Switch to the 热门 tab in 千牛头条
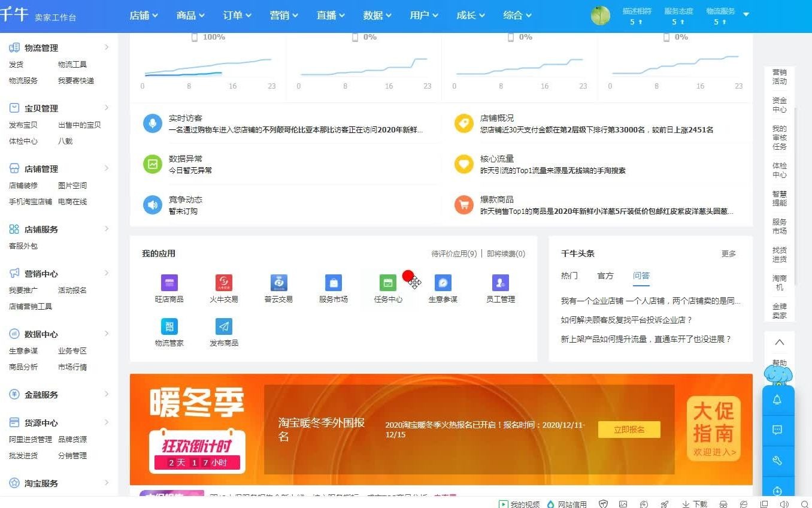This screenshot has width=812, height=508. (569, 276)
